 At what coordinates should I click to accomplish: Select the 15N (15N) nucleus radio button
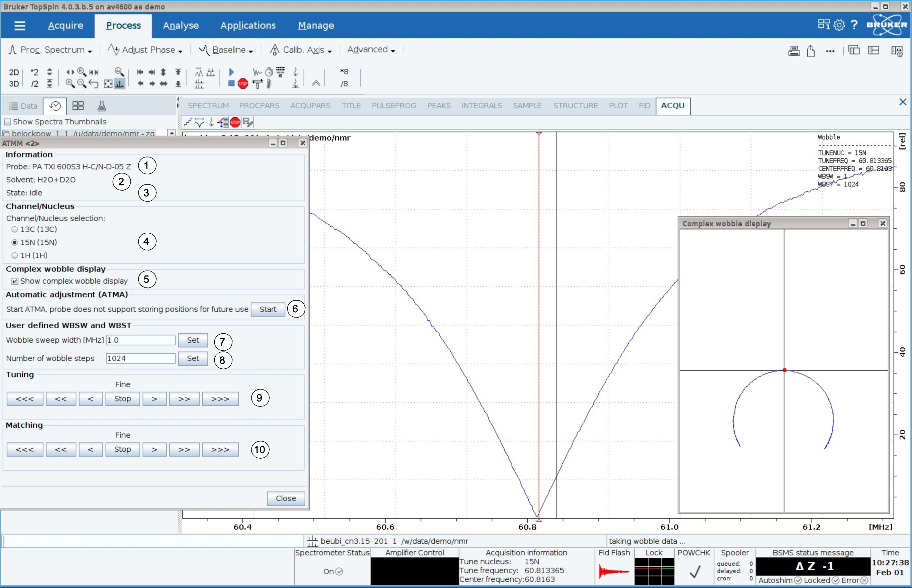point(14,242)
